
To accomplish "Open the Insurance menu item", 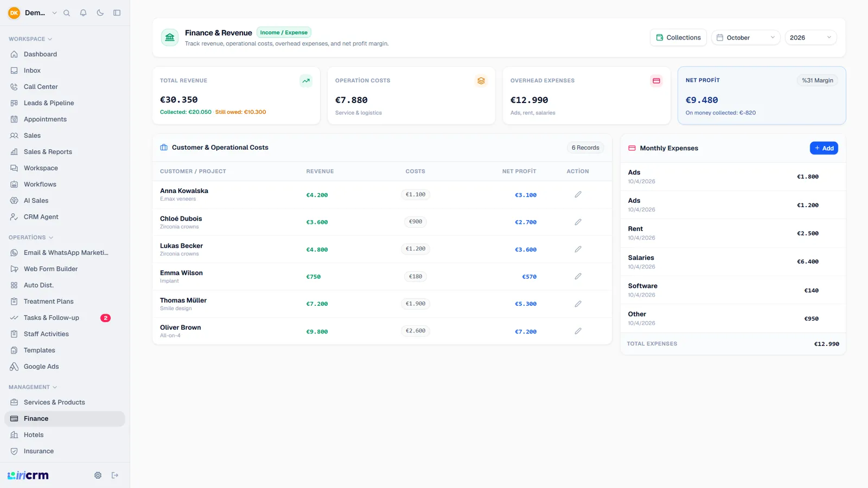I will point(65,451).
